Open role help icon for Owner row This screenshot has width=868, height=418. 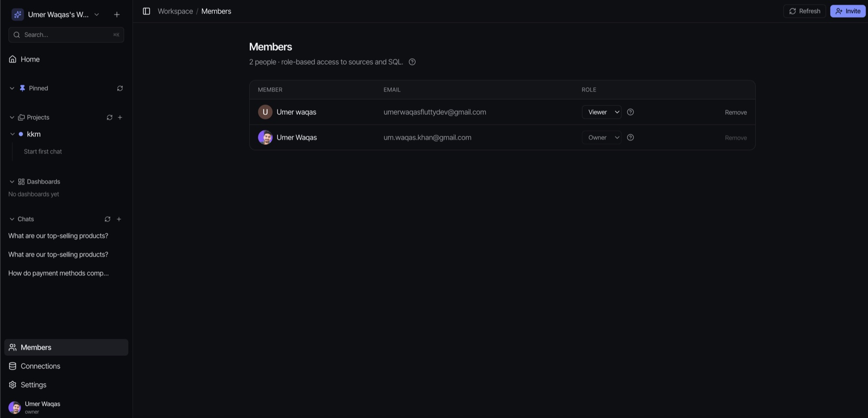[630, 138]
